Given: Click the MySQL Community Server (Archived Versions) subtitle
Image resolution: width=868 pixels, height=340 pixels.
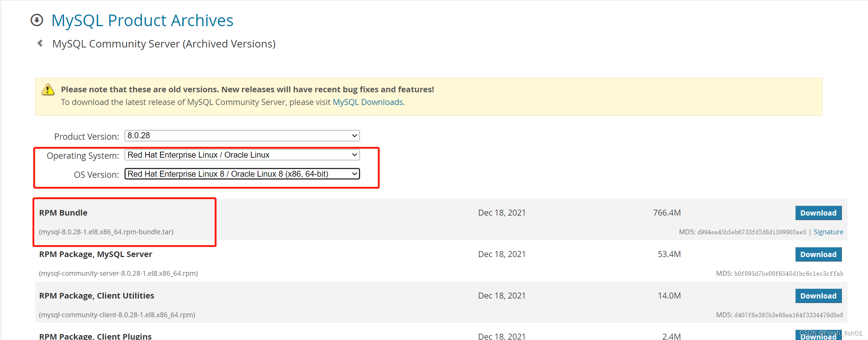Looking at the screenshot, I should pos(164,44).
